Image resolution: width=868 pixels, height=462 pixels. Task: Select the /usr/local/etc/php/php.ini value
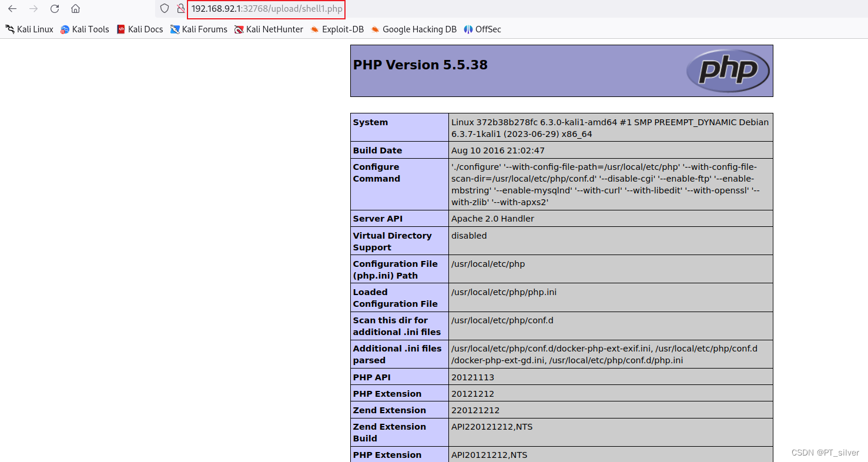(x=504, y=292)
